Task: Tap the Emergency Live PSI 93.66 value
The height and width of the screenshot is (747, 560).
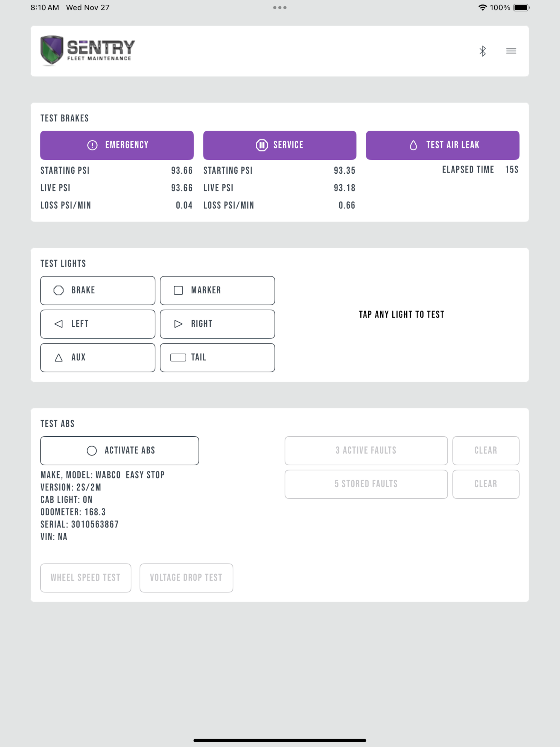Action: click(x=182, y=188)
